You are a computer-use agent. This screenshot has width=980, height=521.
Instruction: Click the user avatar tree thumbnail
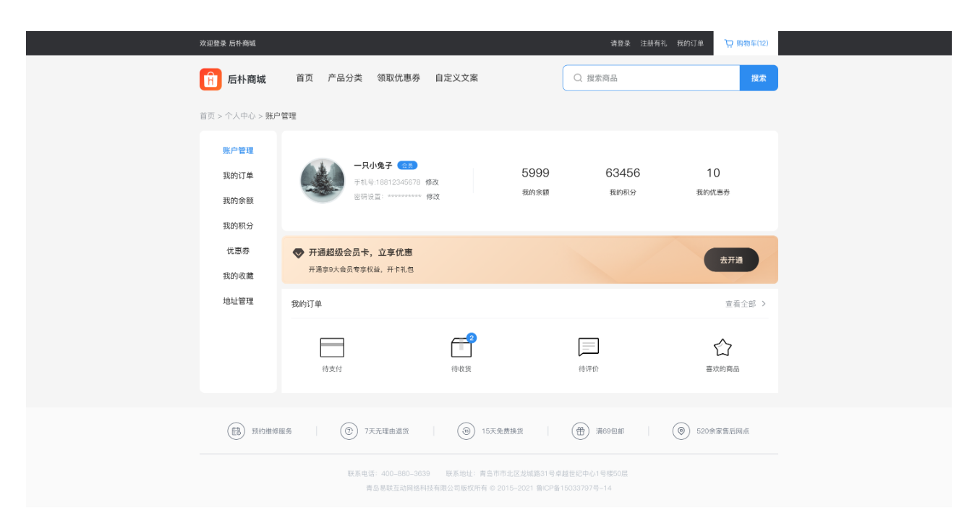click(323, 181)
